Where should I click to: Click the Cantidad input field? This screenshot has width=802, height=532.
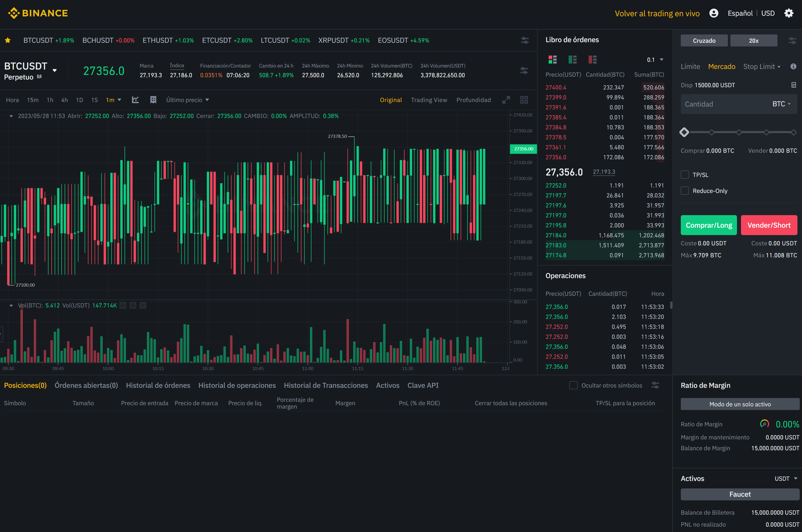click(x=738, y=104)
